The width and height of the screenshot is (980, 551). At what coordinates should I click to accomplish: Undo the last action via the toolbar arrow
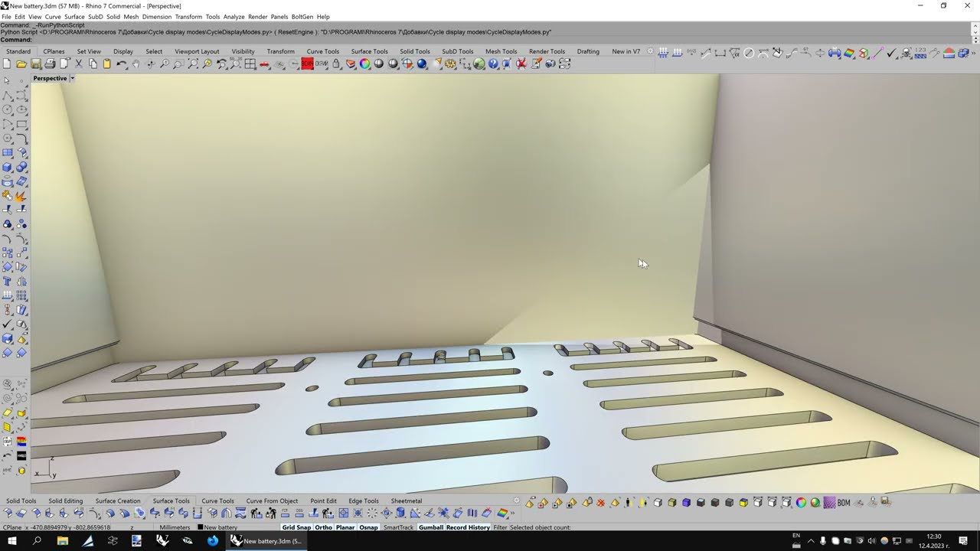(x=120, y=64)
